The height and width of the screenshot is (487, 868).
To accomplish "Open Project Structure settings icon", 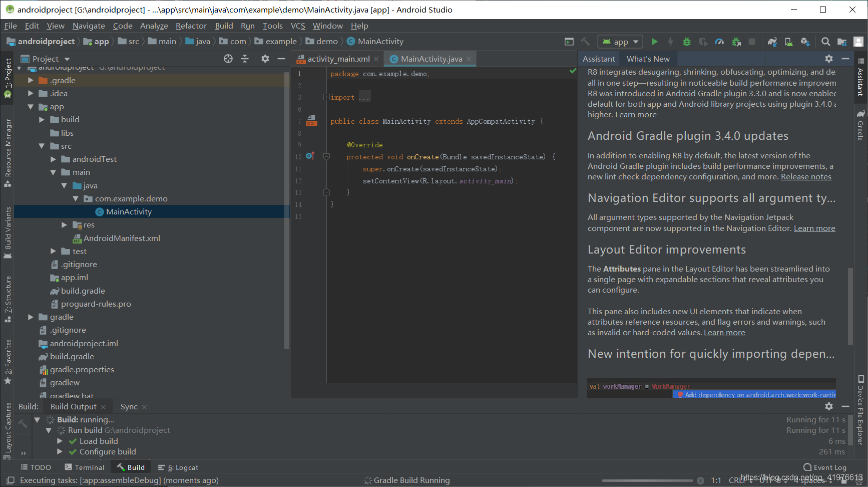I will [x=841, y=42].
